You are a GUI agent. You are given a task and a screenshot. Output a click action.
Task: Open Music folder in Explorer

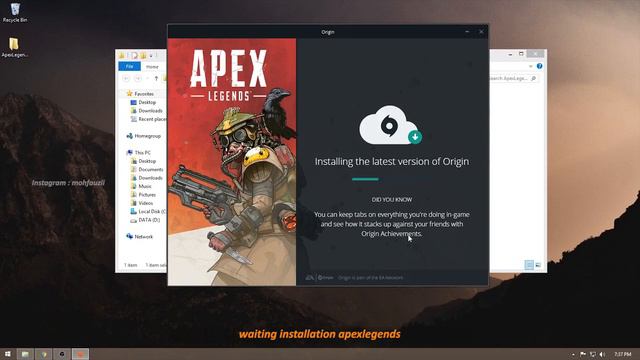point(141,186)
